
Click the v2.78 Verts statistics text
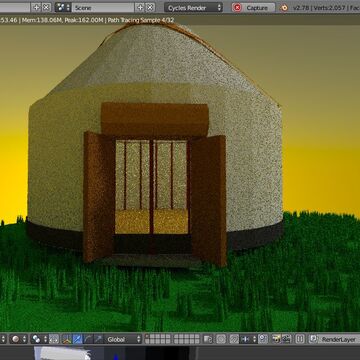coord(325,7)
